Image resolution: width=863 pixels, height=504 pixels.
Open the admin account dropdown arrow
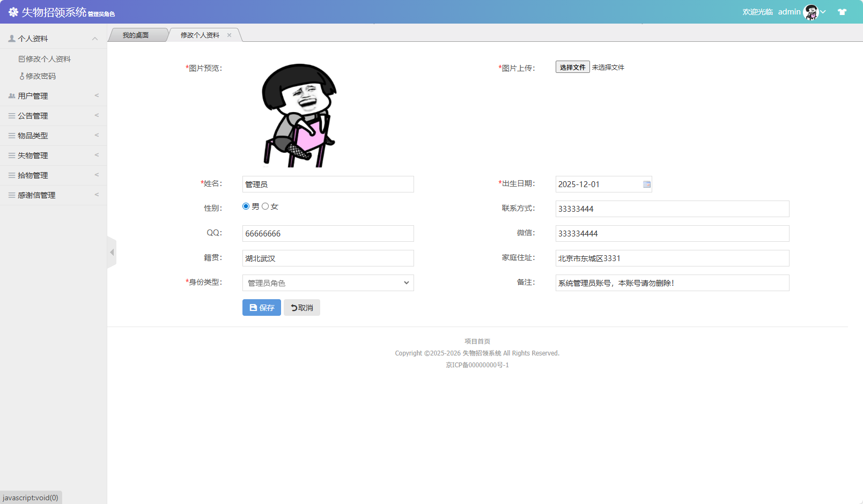coord(823,11)
